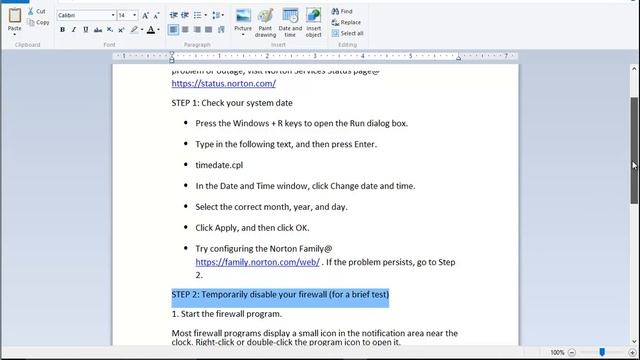This screenshot has width=640, height=360.
Task: Grow the font size
Action: (145, 16)
